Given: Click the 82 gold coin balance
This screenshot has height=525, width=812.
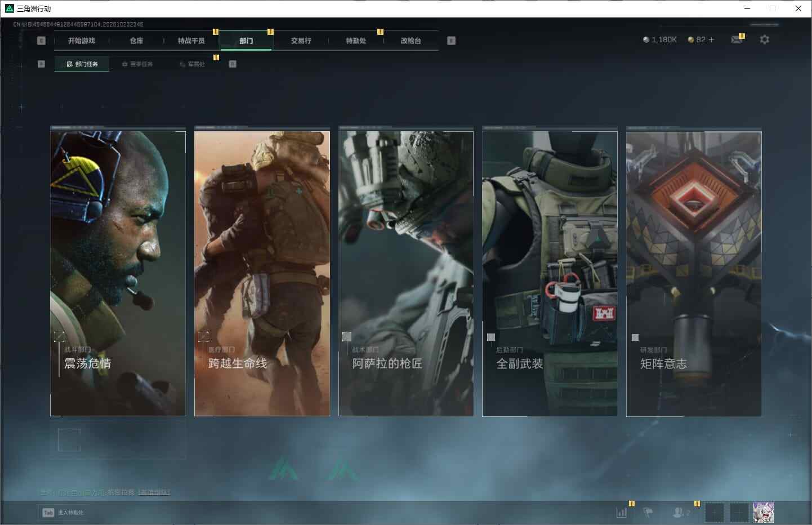Looking at the screenshot, I should click(x=697, y=39).
